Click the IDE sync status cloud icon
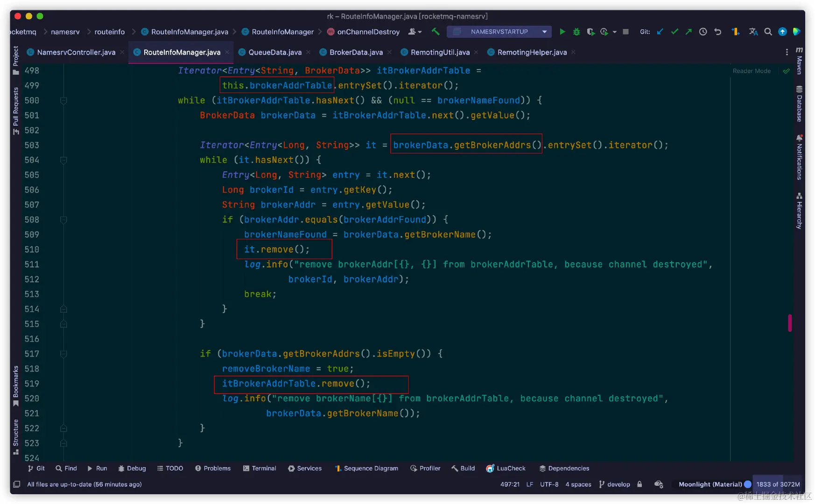Screen dimensions: 815x504 click(659, 484)
